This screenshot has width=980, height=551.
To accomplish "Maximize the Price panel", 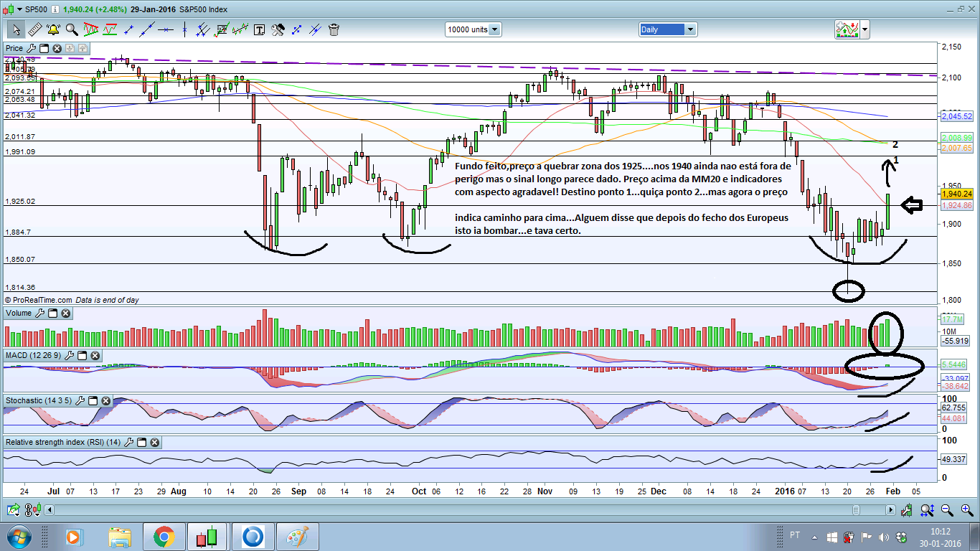I will [44, 48].
